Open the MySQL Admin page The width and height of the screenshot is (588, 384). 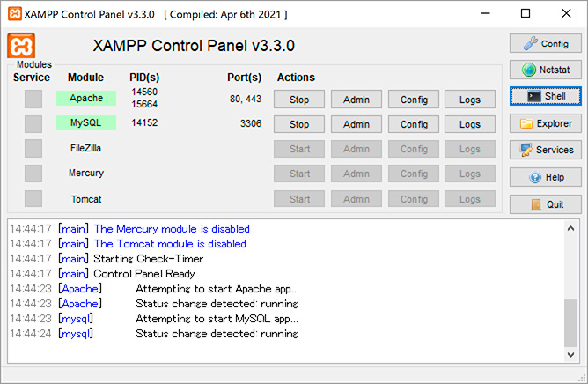pyautogui.click(x=356, y=124)
